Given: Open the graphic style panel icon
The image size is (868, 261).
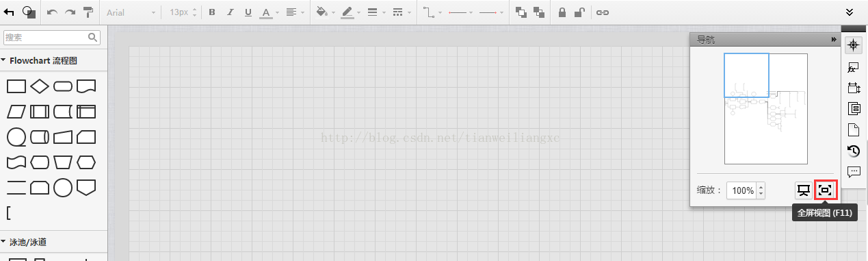Looking at the screenshot, I should coord(854,67).
